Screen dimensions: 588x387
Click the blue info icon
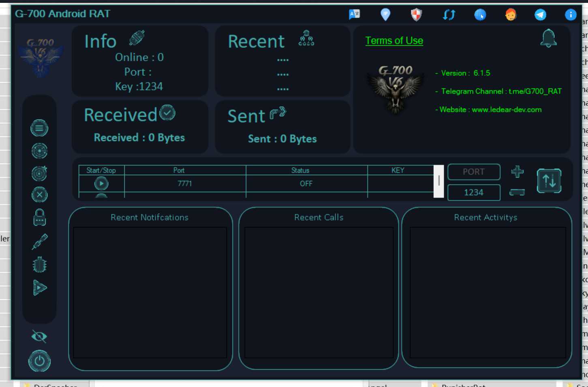coord(571,15)
